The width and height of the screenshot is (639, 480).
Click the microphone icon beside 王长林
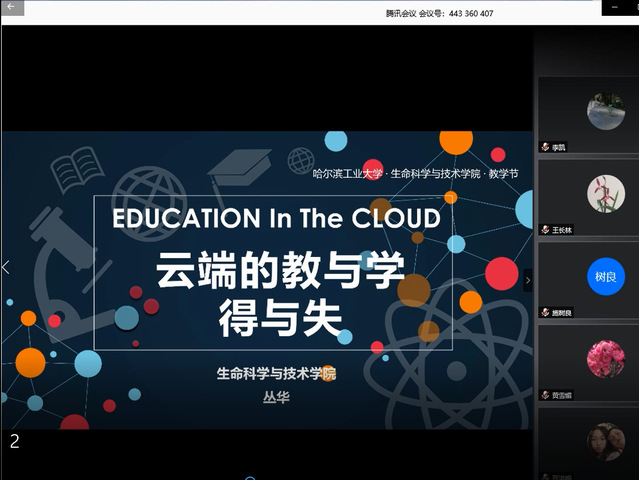pos(545,230)
